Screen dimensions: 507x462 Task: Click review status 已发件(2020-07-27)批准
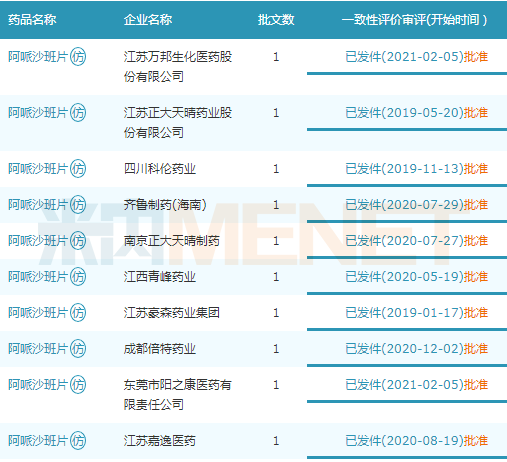coord(417,241)
